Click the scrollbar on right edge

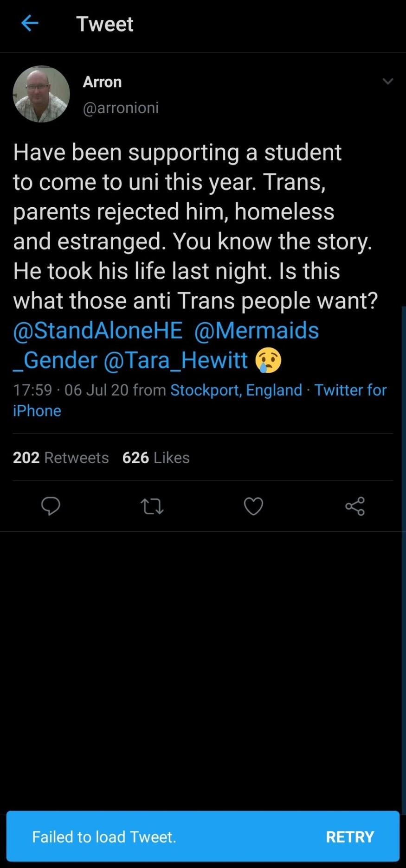tap(403, 556)
